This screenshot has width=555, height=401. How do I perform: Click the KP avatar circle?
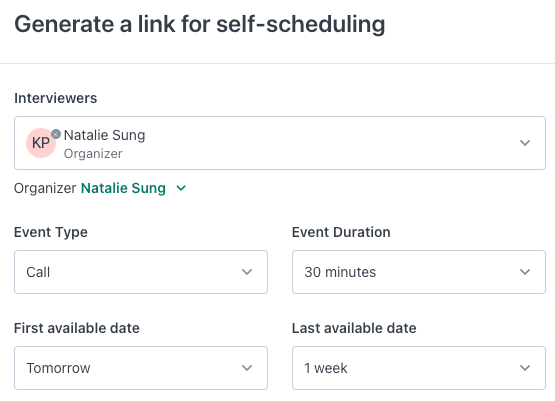[41, 143]
